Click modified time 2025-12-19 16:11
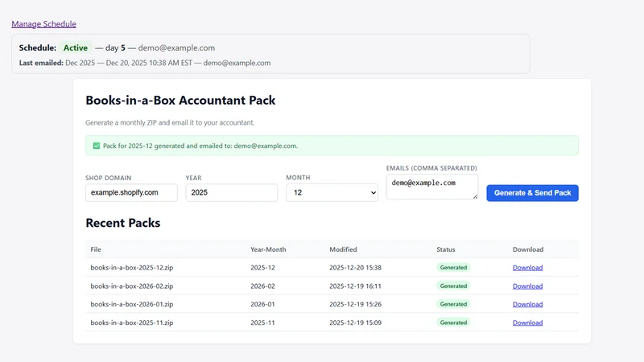The image size is (644, 362). point(355,286)
